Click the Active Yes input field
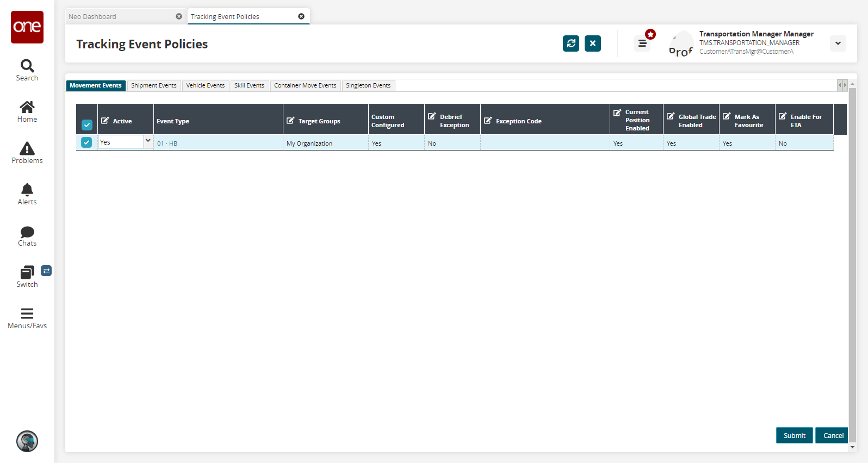Viewport: 868px width, 463px height. 121,141
